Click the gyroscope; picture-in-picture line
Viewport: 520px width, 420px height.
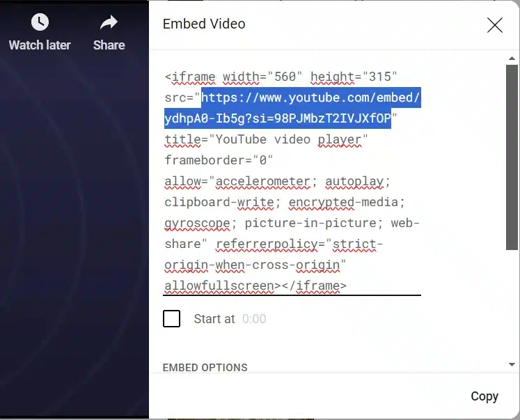click(292, 223)
